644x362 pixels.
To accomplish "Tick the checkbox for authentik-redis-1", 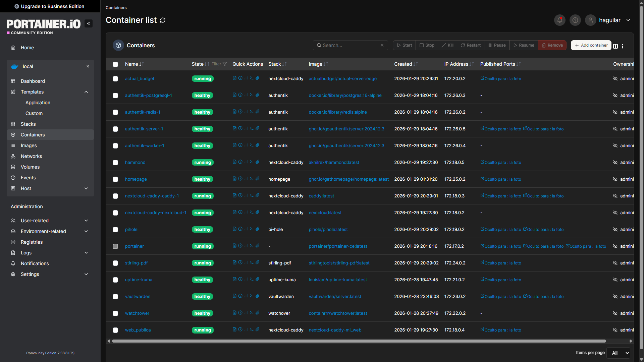I will tap(115, 112).
